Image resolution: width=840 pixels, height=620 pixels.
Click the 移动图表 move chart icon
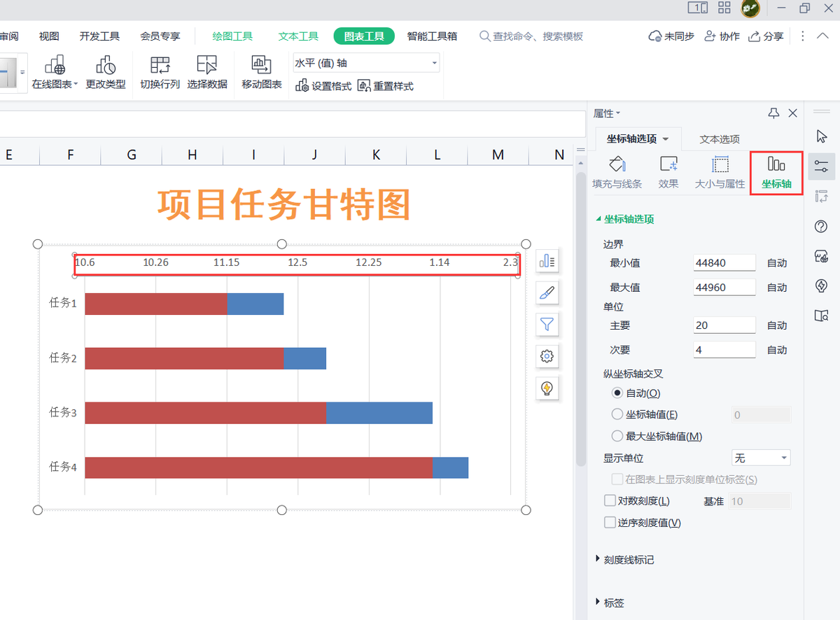(x=262, y=65)
